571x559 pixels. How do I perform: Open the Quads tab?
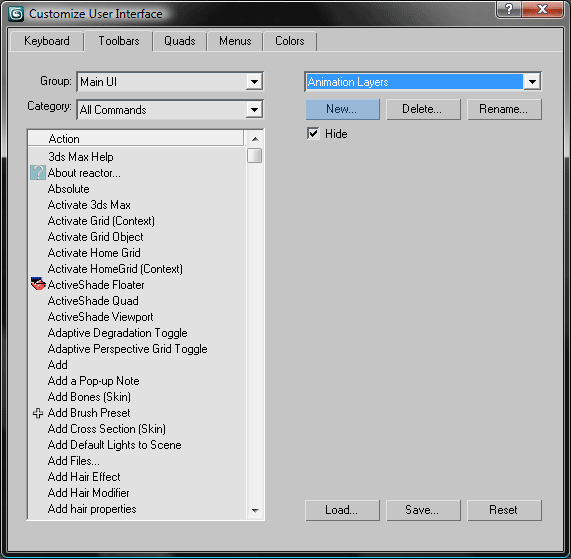coord(180,41)
